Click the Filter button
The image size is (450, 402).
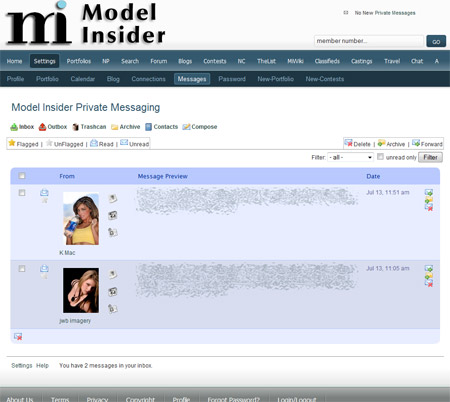430,157
